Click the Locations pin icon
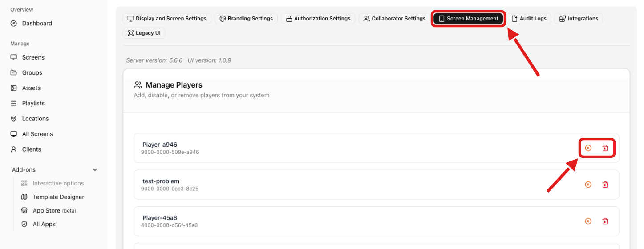This screenshot has height=249, width=644. coord(14,119)
